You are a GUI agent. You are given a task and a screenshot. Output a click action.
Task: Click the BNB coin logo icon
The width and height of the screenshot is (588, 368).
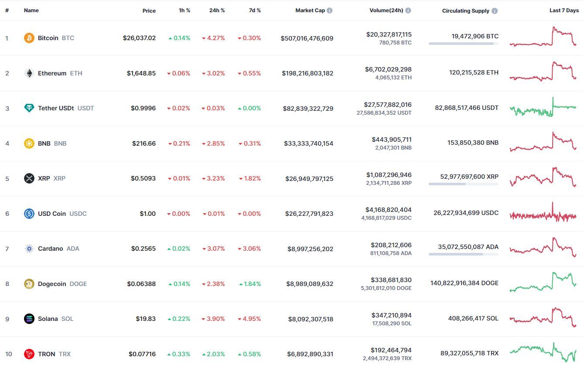pos(29,143)
